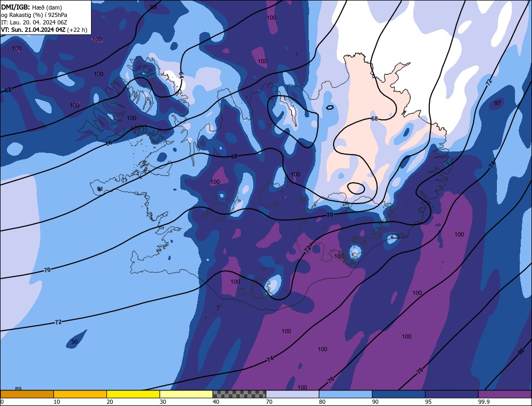Pick the light blue 80–90 legend swatch
The width and height of the screenshot is (532, 406).
[345, 394]
